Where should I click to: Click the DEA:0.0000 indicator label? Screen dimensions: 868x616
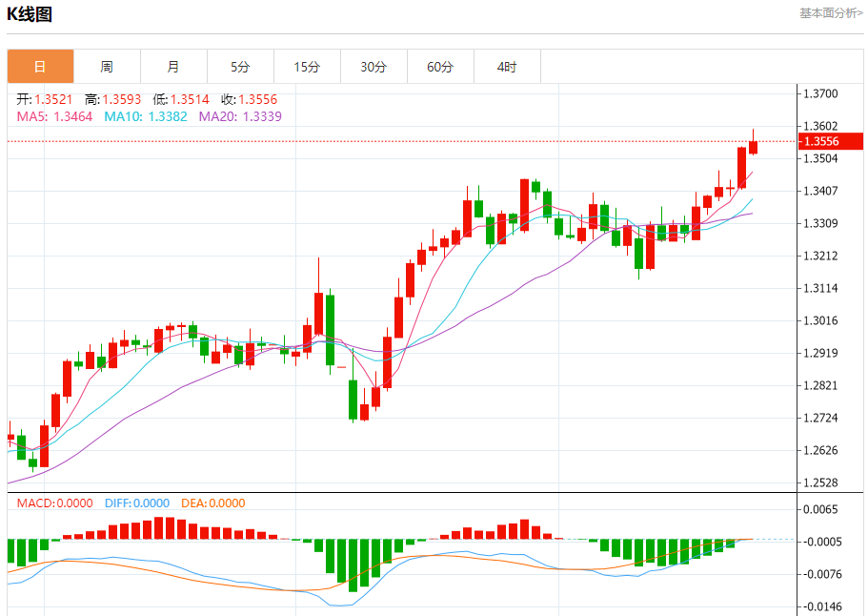(x=213, y=503)
